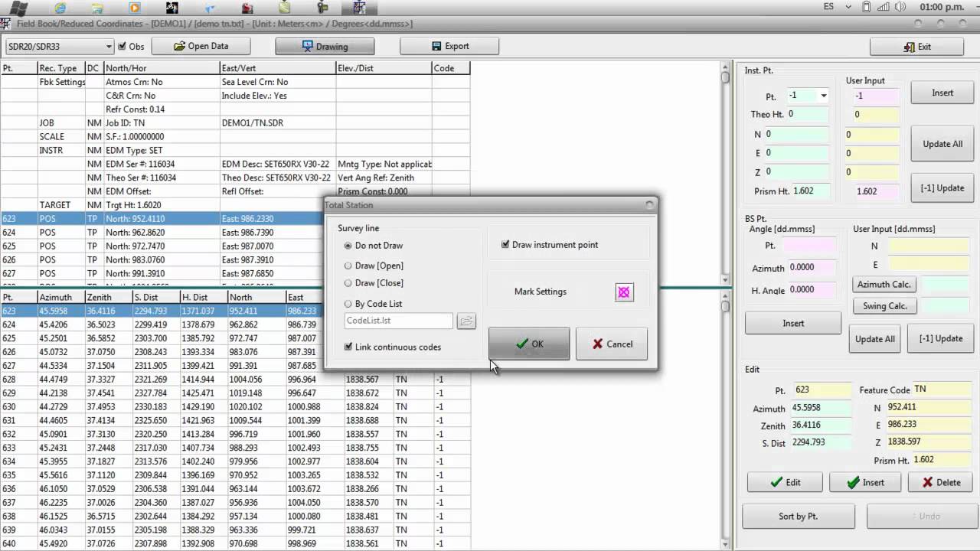Open the code list folder browse icon
The image size is (980, 551).
(465, 321)
